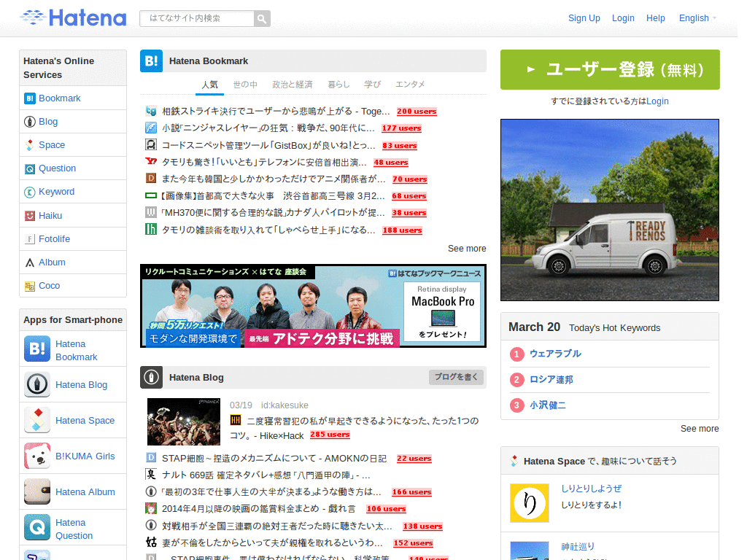Click the Hatena Space smartphone app icon
The width and height of the screenshot is (747, 560).
point(37,421)
